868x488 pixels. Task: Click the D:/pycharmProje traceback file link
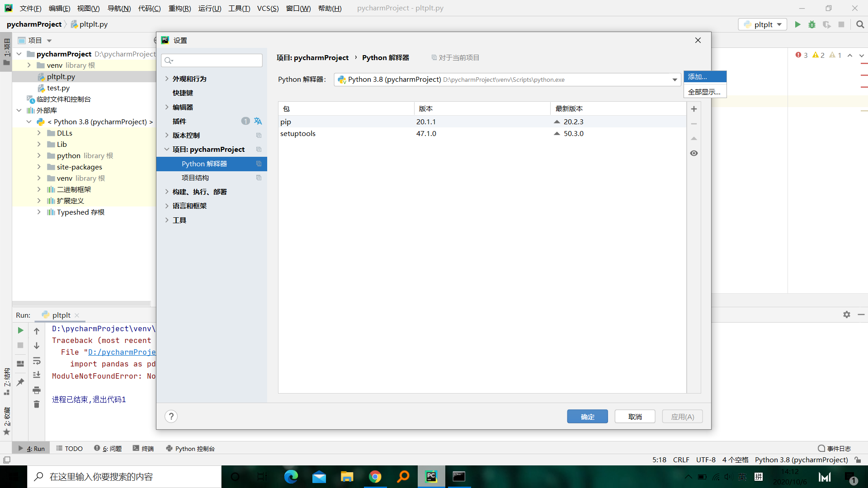(x=122, y=352)
